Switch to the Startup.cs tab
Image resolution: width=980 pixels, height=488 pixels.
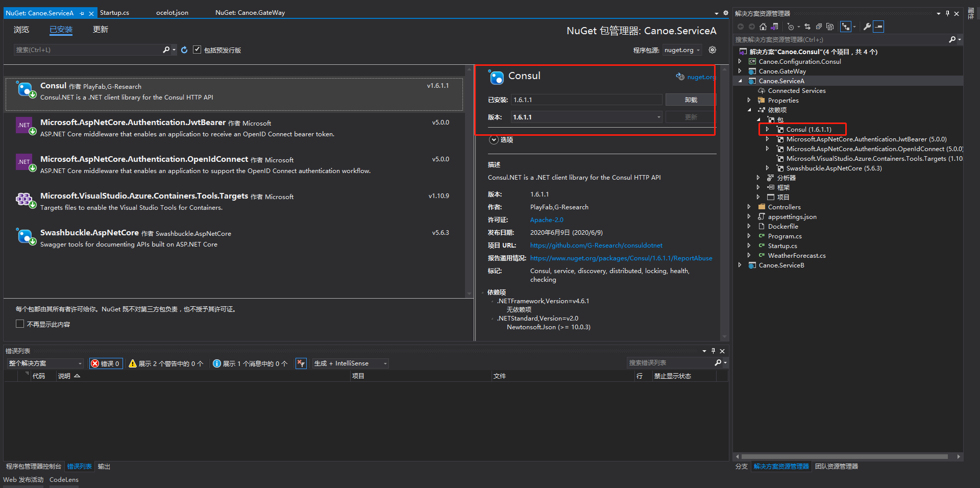pos(115,12)
